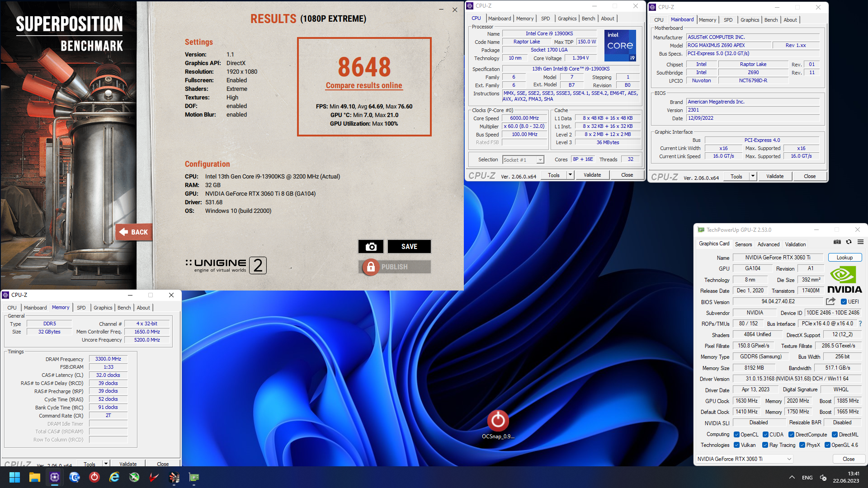Click the DRAM Frequency value field
868x488 pixels.
coord(108,359)
